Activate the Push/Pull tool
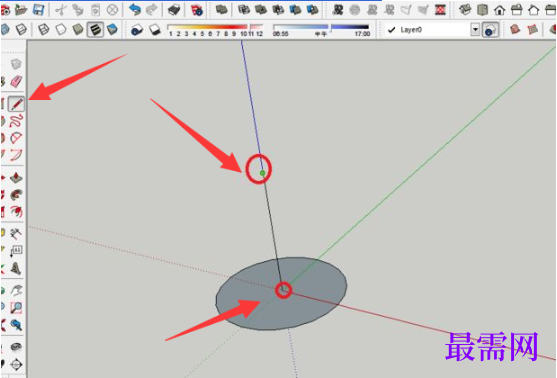 pyautogui.click(x=16, y=178)
